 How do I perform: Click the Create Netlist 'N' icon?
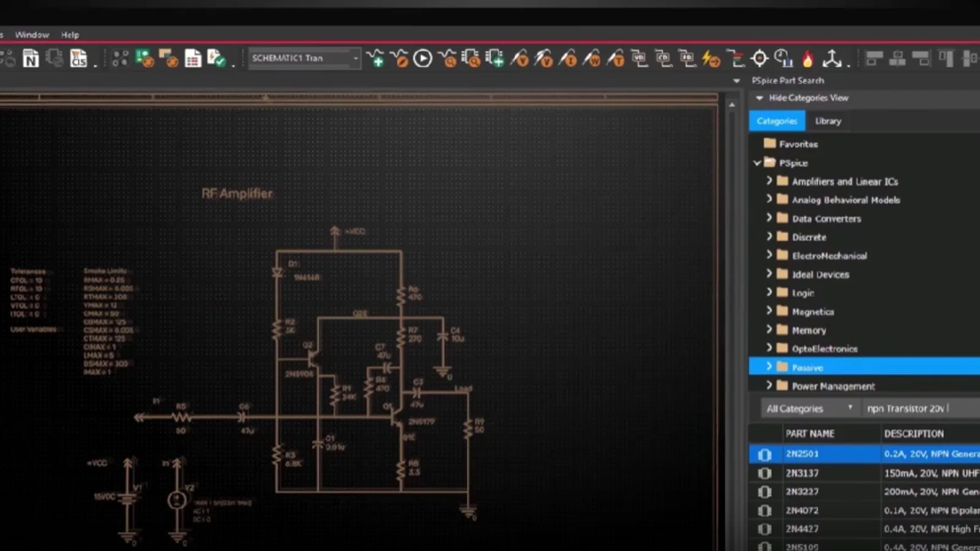click(31, 59)
